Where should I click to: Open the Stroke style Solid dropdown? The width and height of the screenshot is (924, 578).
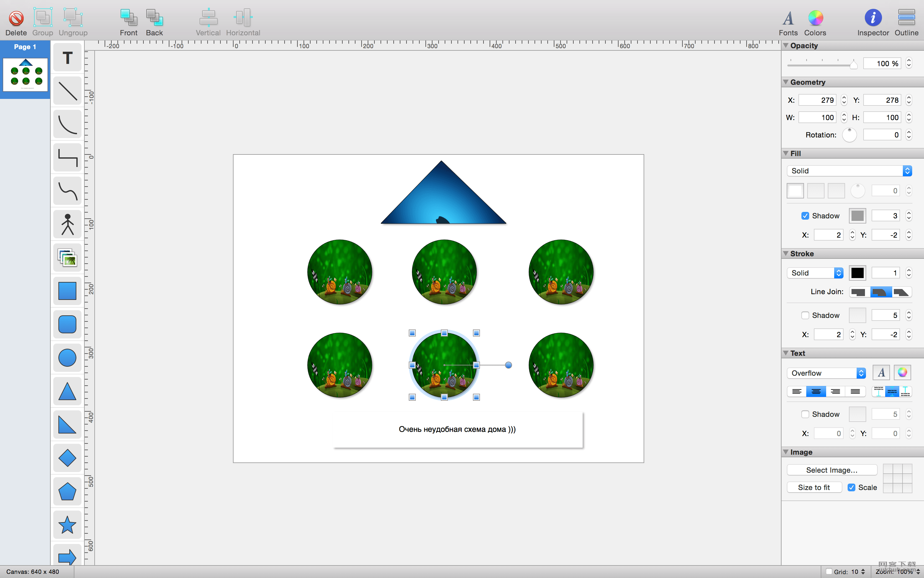click(815, 273)
